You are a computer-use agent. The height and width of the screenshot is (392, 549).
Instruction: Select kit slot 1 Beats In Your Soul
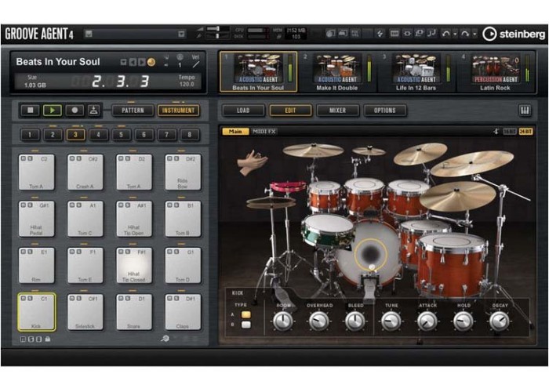[x=258, y=72]
